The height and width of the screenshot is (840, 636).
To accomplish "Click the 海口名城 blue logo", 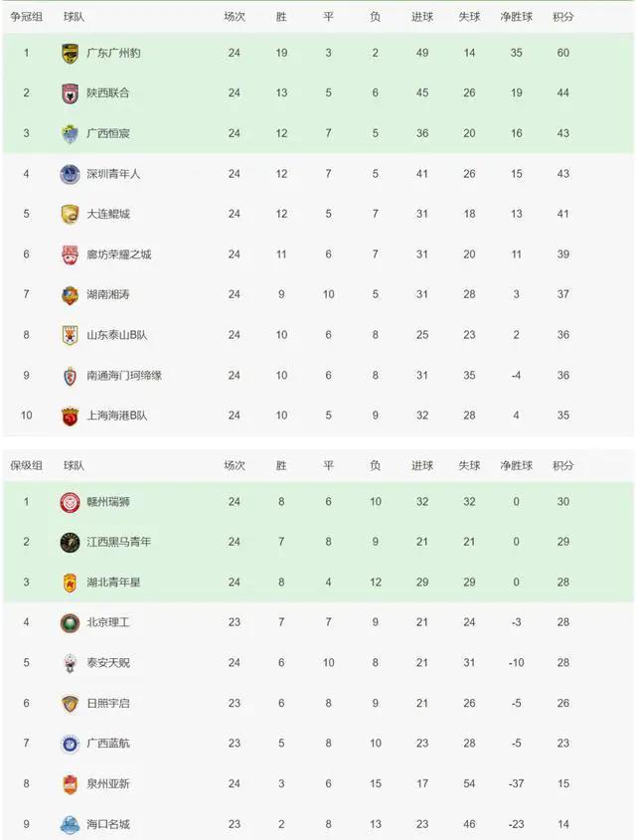I will point(71,824).
